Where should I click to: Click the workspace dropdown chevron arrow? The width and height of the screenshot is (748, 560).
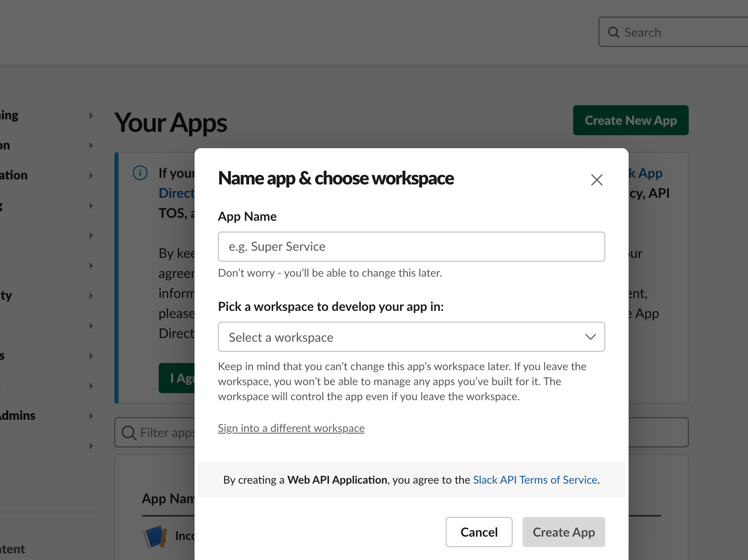pos(590,337)
